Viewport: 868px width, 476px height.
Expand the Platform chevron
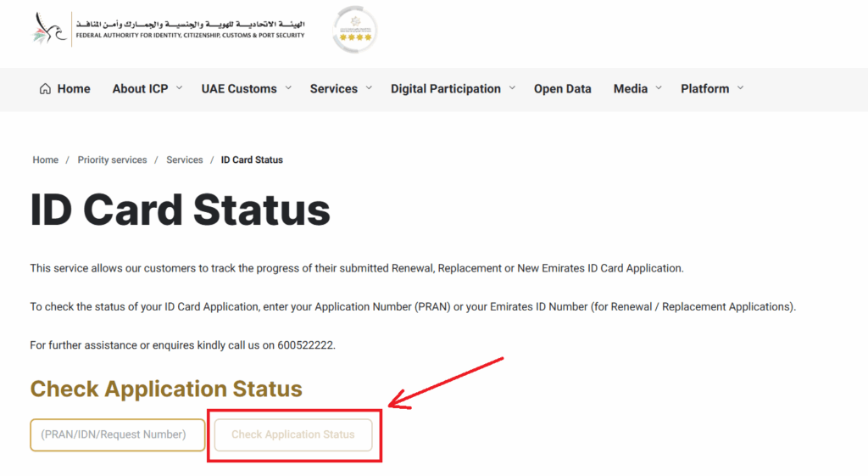click(x=740, y=88)
